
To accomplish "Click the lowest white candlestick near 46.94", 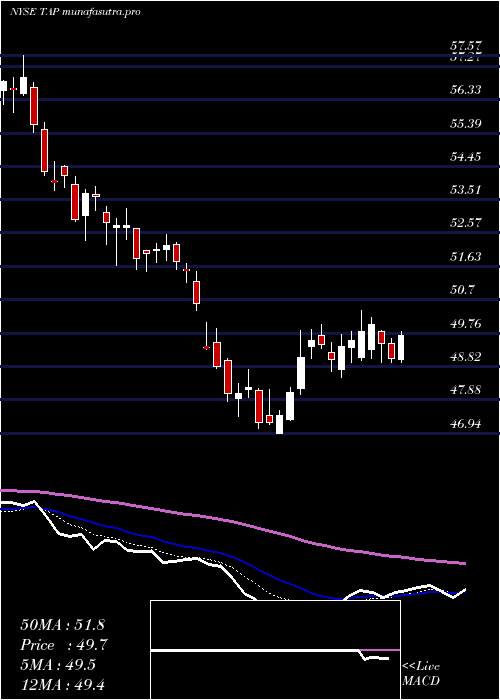I will click(279, 424).
